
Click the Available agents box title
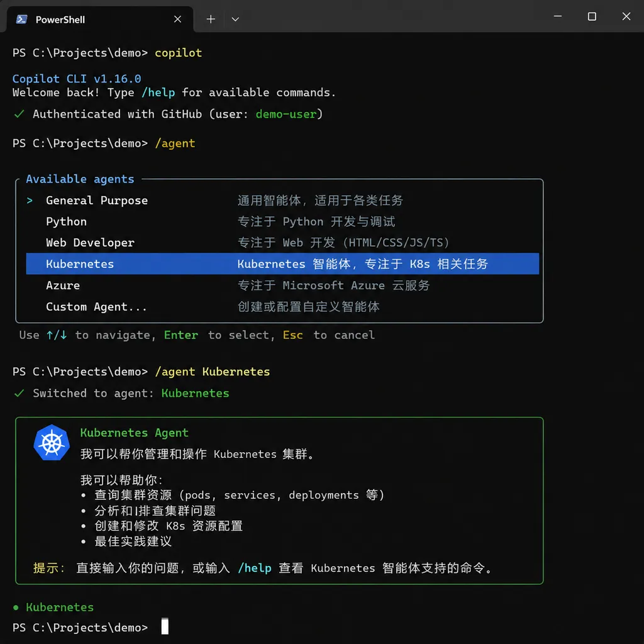(x=80, y=179)
